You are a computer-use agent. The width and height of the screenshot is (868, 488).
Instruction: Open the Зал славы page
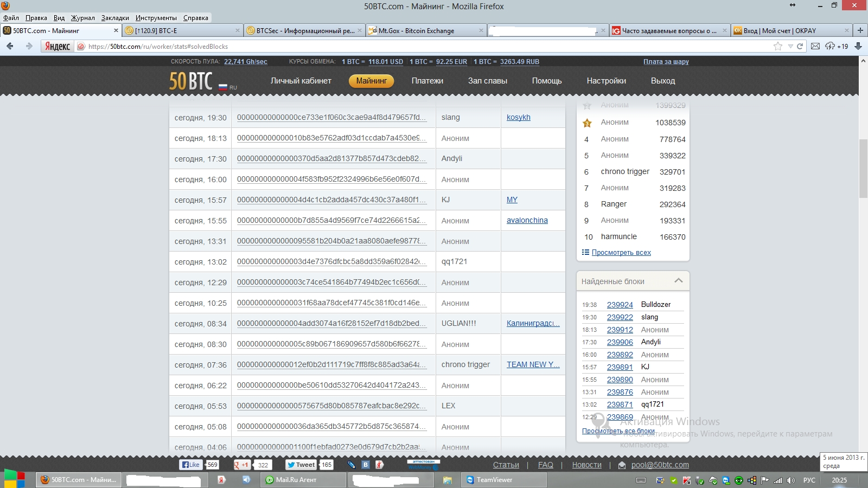[x=488, y=81]
